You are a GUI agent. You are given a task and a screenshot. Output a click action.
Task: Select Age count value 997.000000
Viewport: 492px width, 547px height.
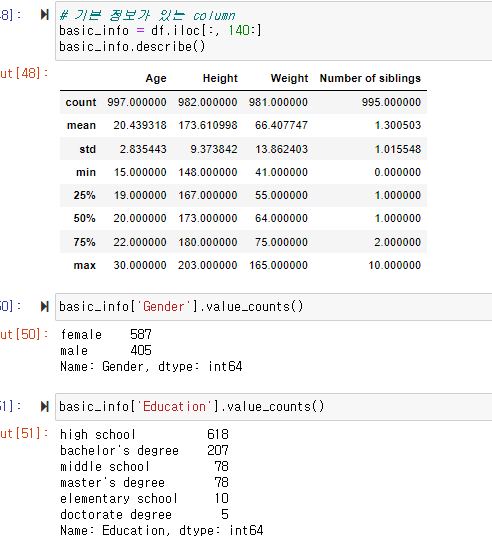[x=137, y=102]
